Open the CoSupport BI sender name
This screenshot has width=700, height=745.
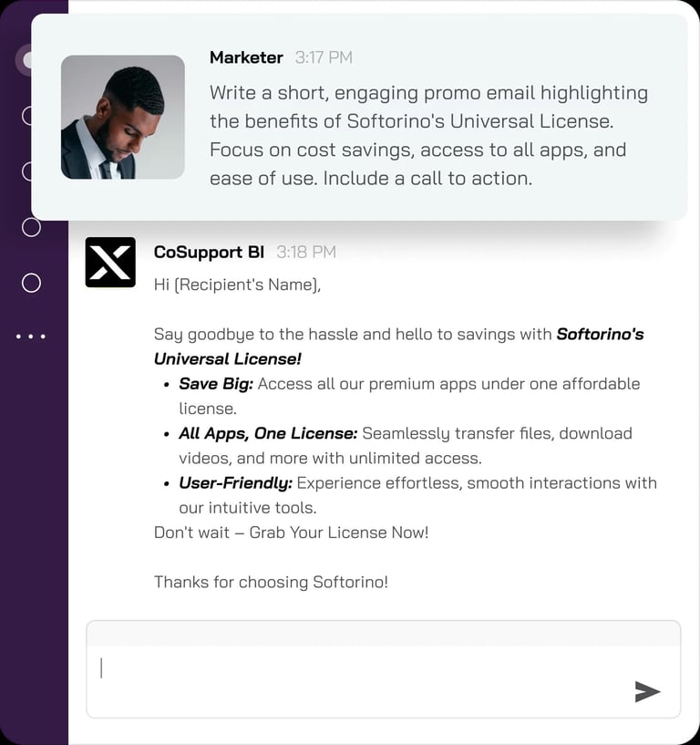[x=209, y=252]
